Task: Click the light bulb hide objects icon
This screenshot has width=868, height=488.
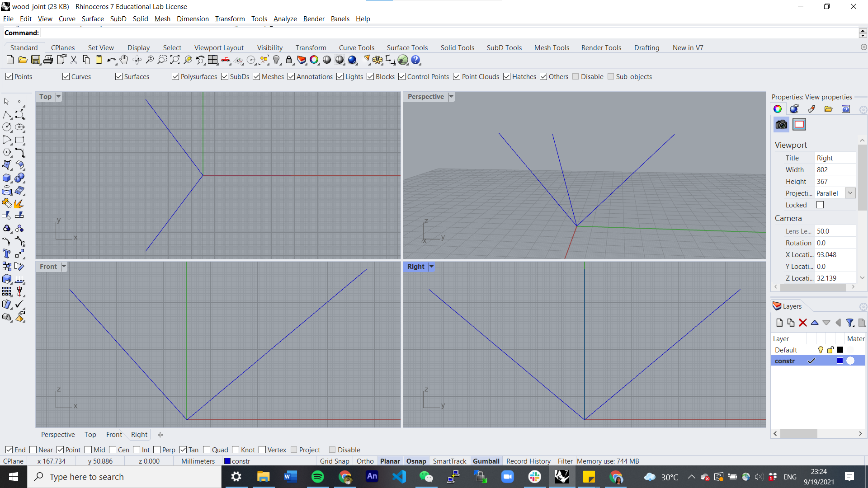Action: point(277,60)
